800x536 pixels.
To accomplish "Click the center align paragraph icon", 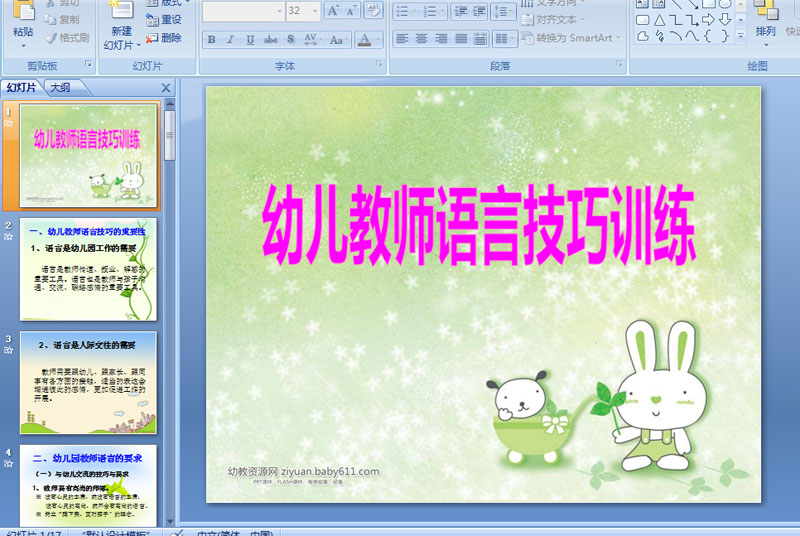I will click(421, 39).
